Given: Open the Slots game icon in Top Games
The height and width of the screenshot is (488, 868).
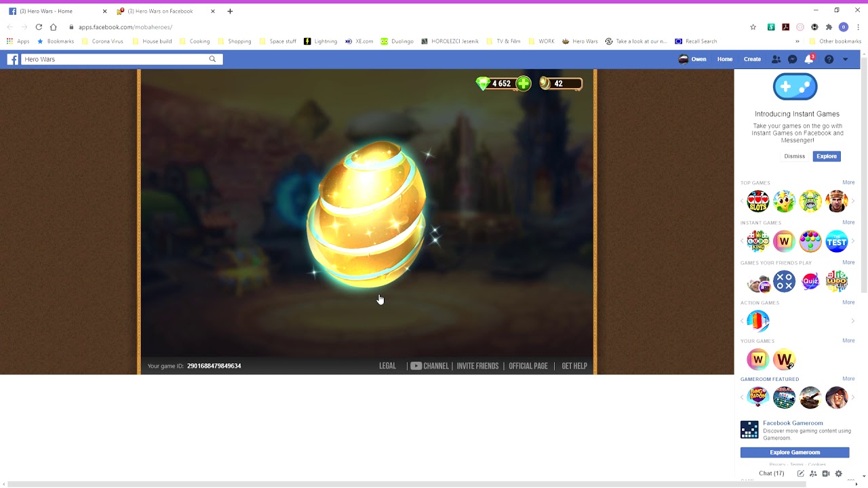Looking at the screenshot, I should 757,201.
